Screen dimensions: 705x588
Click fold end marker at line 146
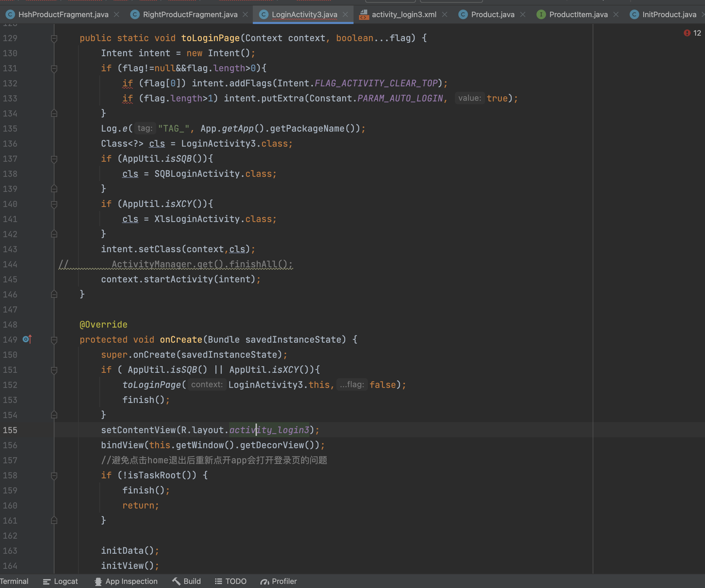[x=54, y=294]
